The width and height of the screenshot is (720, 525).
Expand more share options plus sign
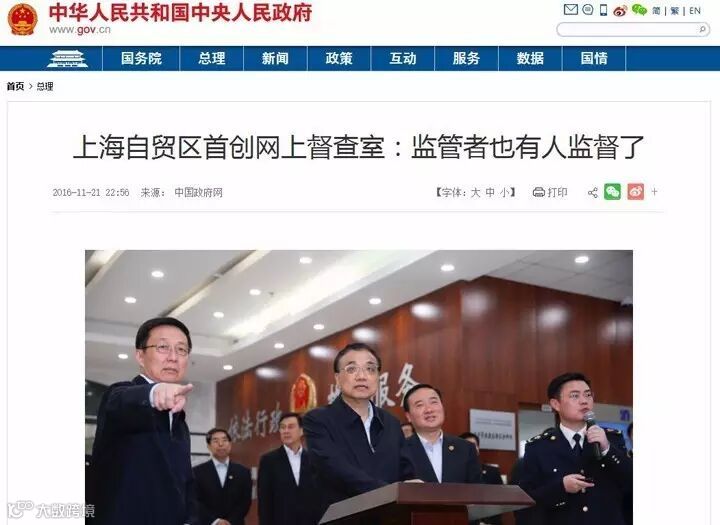[654, 192]
